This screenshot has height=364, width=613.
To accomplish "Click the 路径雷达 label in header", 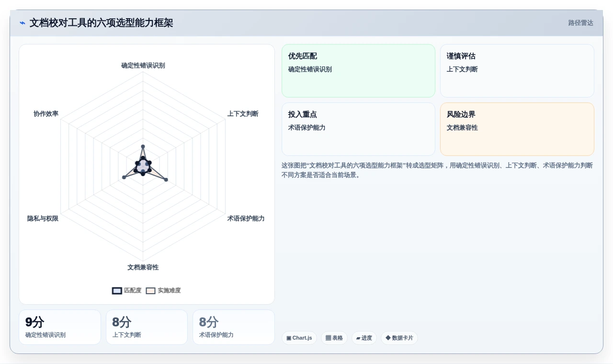I will 580,23.
